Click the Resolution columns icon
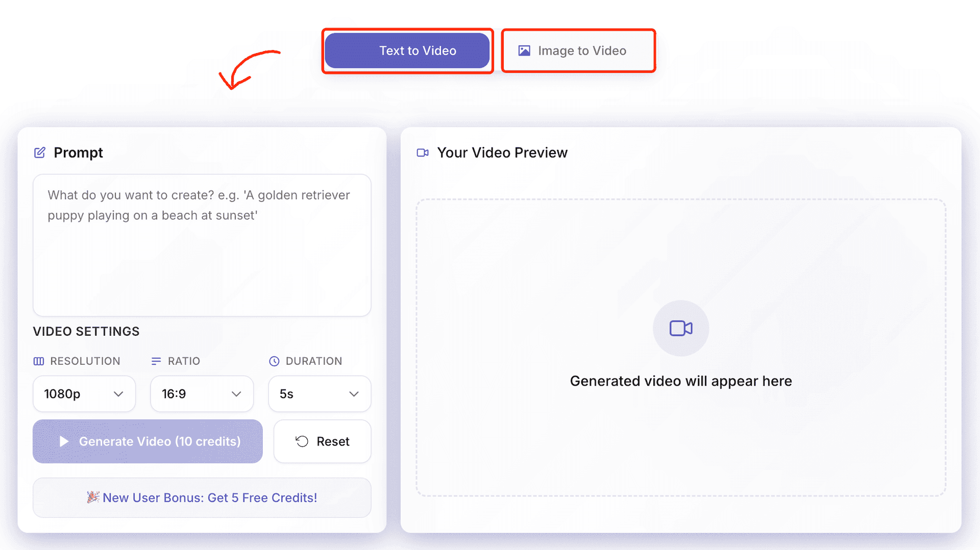 [x=39, y=361]
